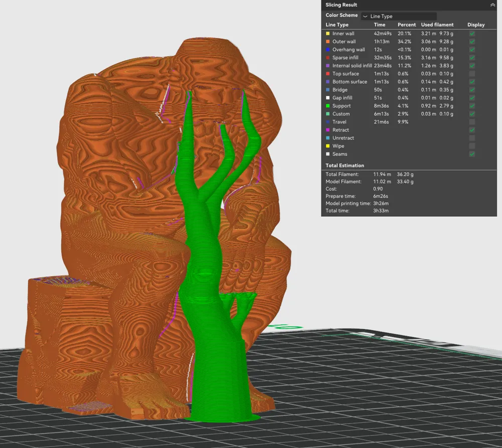Screen dimensions: 502x448
Task: Collapse the Slicing Result panel with the chevron
Action: 493,5
